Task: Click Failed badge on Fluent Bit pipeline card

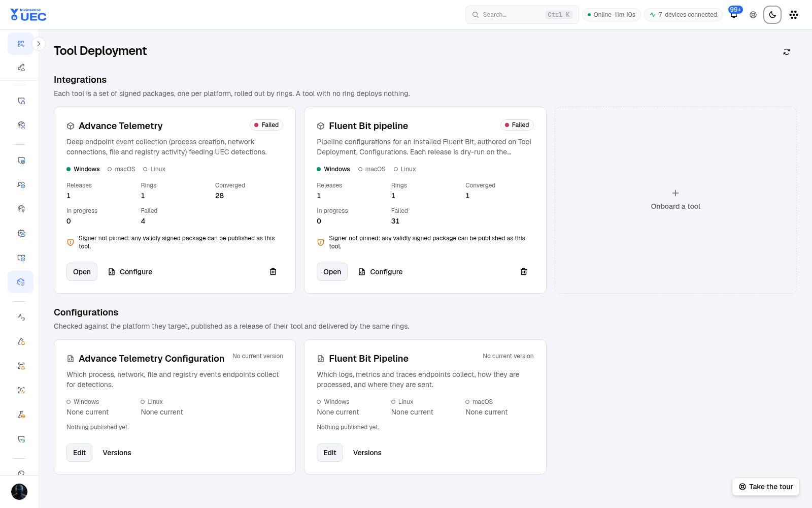Action: pyautogui.click(x=517, y=125)
